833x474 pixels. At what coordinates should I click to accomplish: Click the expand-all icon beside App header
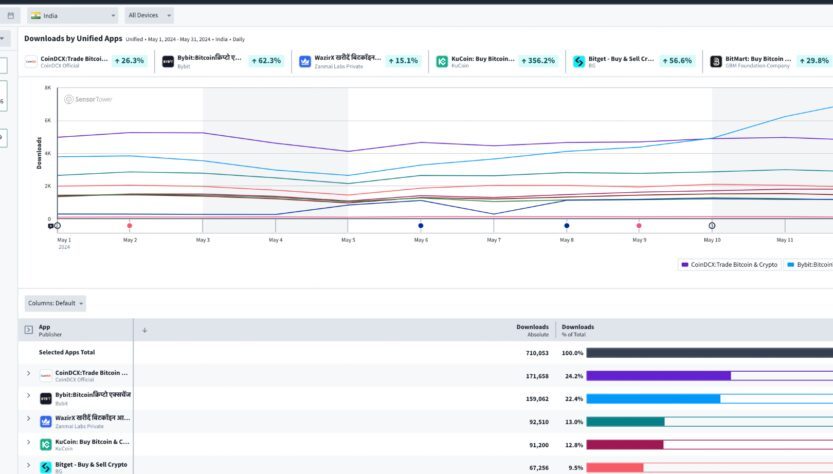[x=27, y=330]
